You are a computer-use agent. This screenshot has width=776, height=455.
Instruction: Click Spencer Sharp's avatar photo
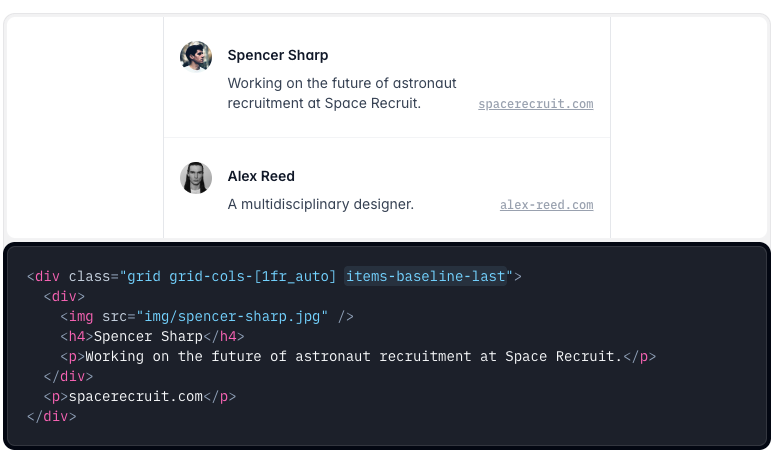(x=196, y=57)
